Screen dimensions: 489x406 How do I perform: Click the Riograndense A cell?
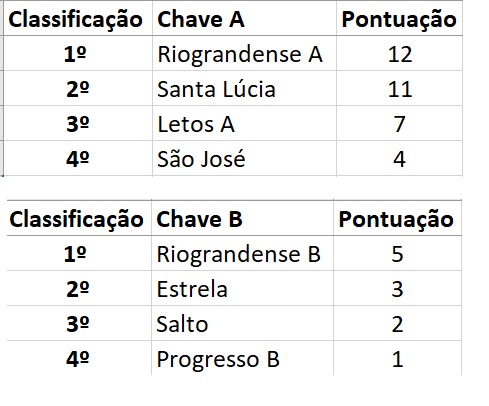pos(244,53)
